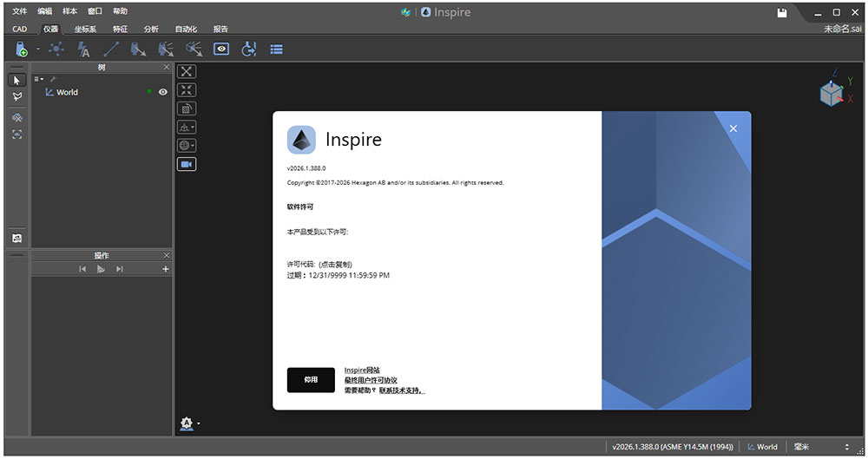Close the 操作 operations panel
868x459 pixels.
tap(167, 255)
